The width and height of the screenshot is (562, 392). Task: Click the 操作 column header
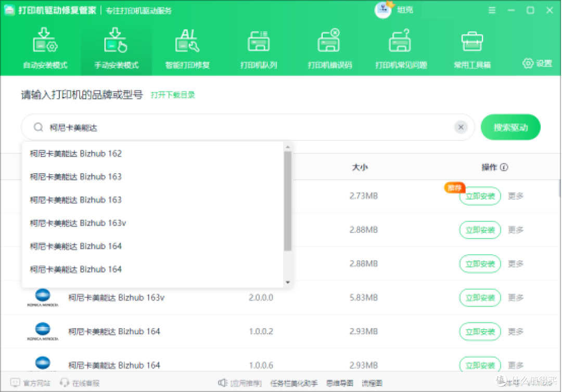[489, 167]
